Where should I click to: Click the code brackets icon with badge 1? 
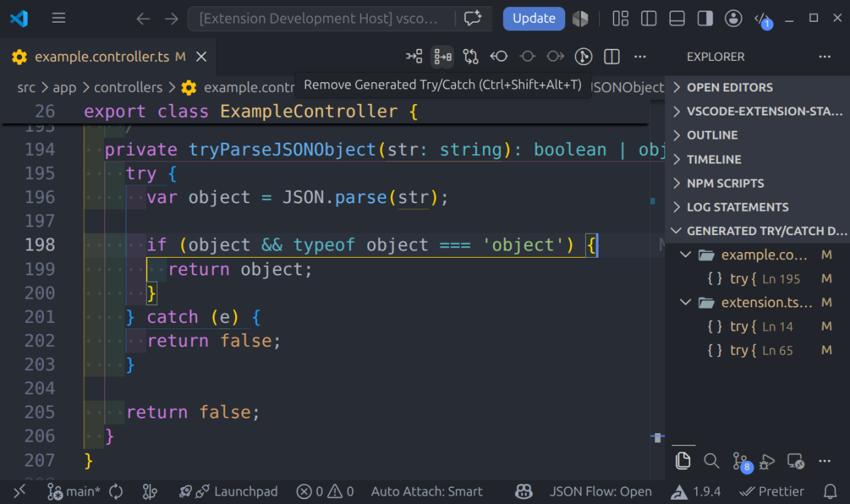click(x=762, y=19)
